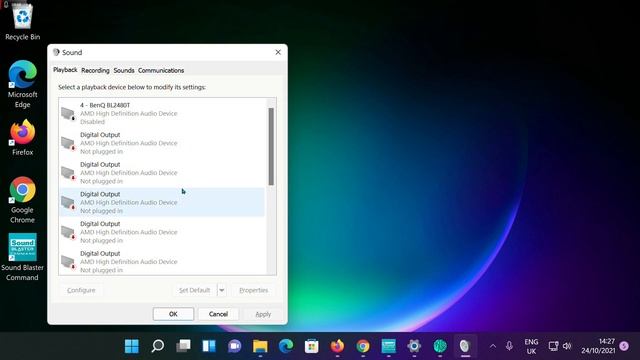Screen dimensions: 640x360
Task: Click ENG UK language indicator
Action: click(x=531, y=346)
